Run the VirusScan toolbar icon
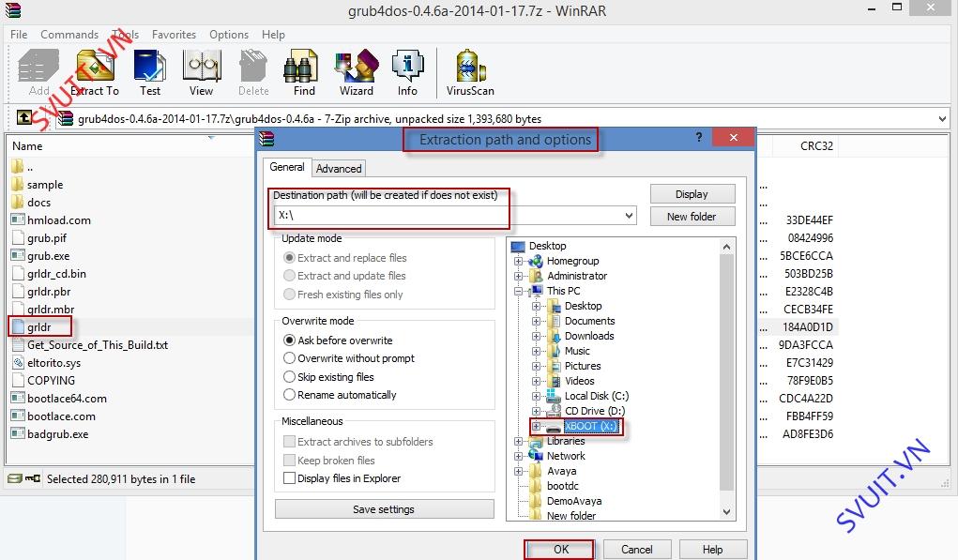The width and height of the screenshot is (958, 560). (469, 66)
